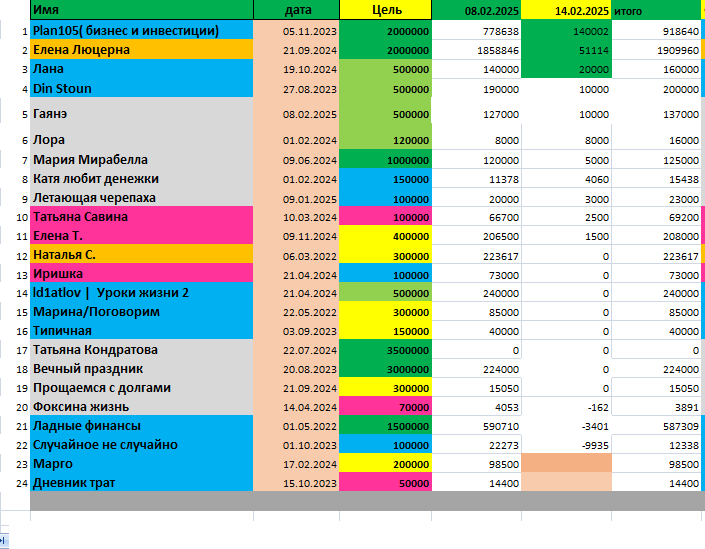Click the goal cell 3000000
Image resolution: width=705 pixels, height=549 pixels.
click(385, 369)
